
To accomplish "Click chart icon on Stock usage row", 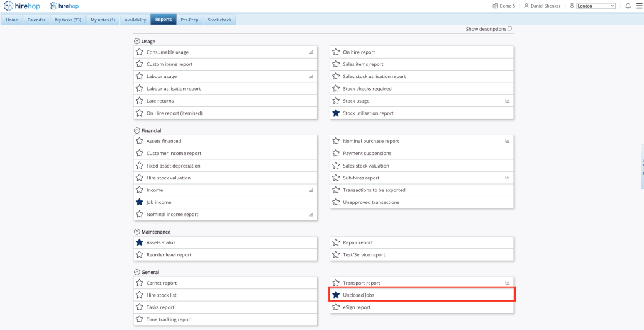I will point(508,100).
